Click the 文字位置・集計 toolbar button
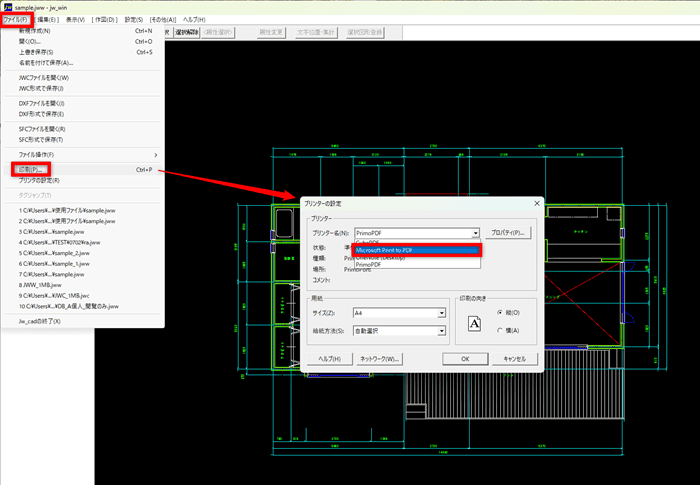 pyautogui.click(x=317, y=32)
